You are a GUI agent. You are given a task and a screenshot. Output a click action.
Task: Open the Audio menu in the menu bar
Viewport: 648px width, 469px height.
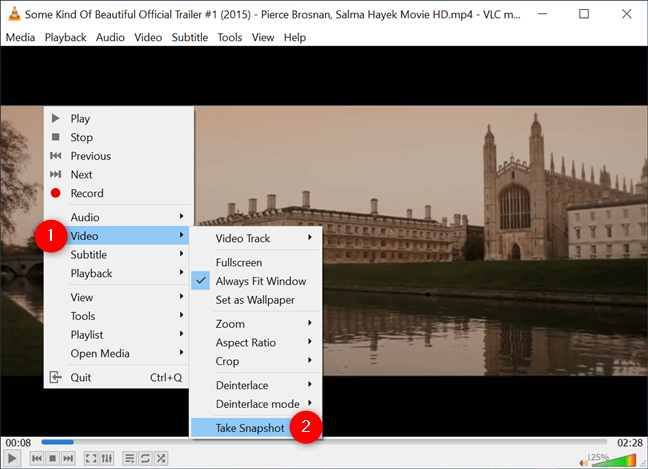[110, 37]
